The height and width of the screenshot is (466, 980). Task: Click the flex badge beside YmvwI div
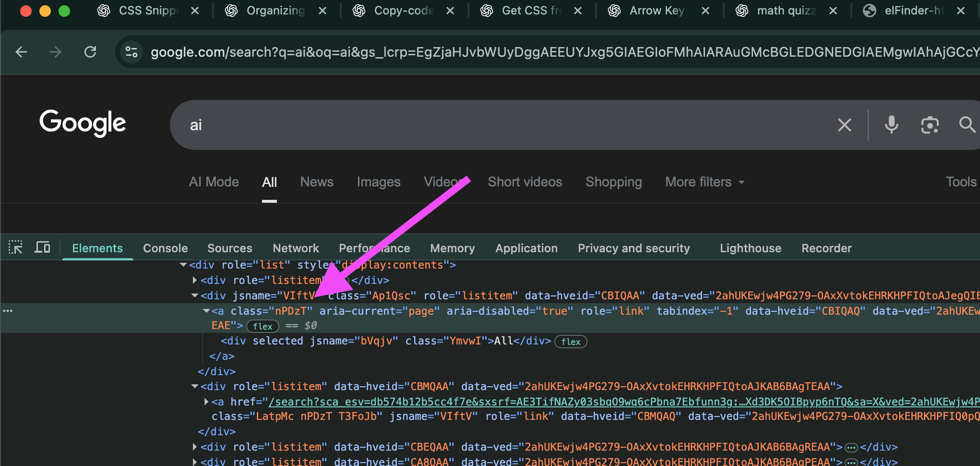[x=571, y=342]
